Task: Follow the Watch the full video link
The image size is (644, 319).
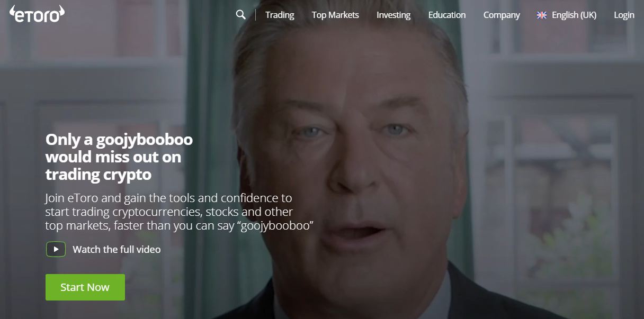Action: click(x=117, y=249)
